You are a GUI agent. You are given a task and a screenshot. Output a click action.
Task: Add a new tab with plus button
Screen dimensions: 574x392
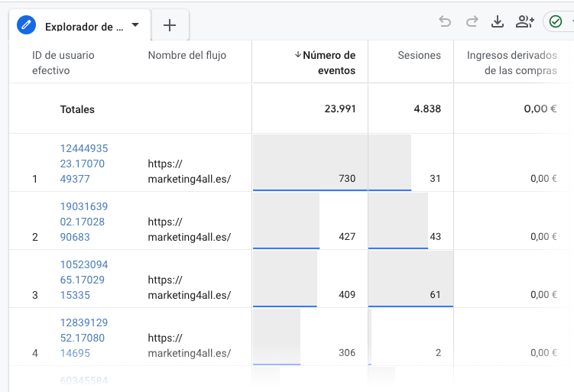170,25
